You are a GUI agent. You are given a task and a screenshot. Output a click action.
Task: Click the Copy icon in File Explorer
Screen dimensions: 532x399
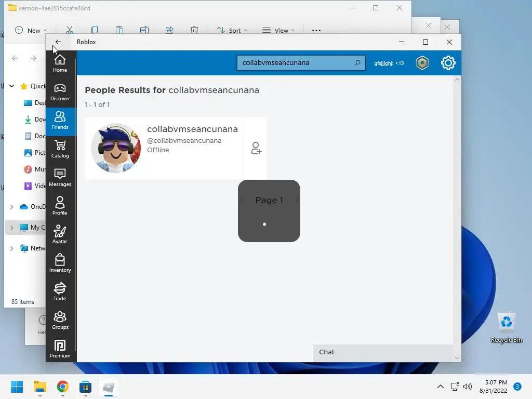pos(95,30)
